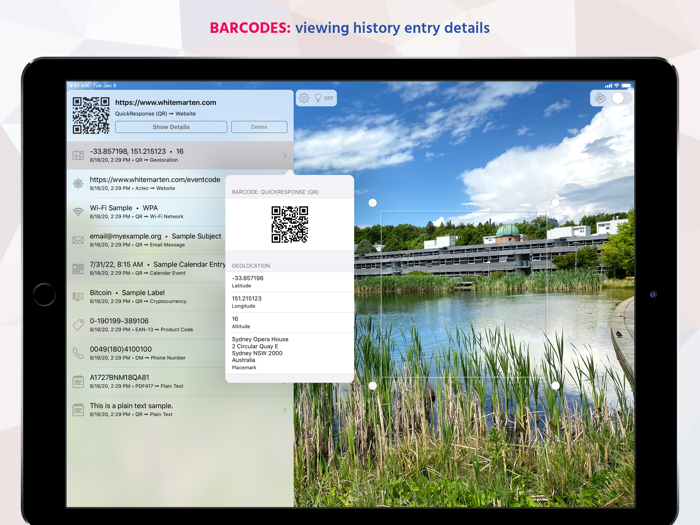Click the map icon of the geolocation entry
The height and width of the screenshot is (525, 700).
[78, 155]
